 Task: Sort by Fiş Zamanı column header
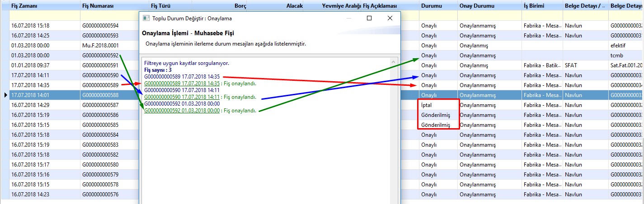[24, 5]
